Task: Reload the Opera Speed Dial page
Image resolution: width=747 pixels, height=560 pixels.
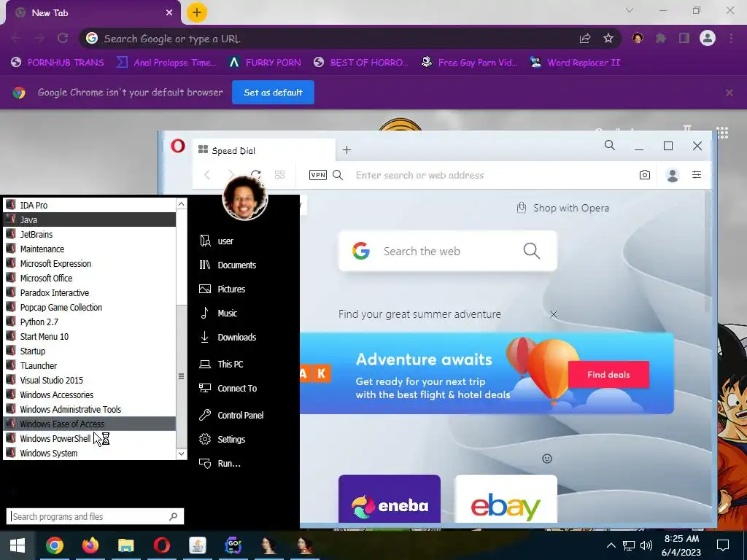Action: tap(256, 175)
